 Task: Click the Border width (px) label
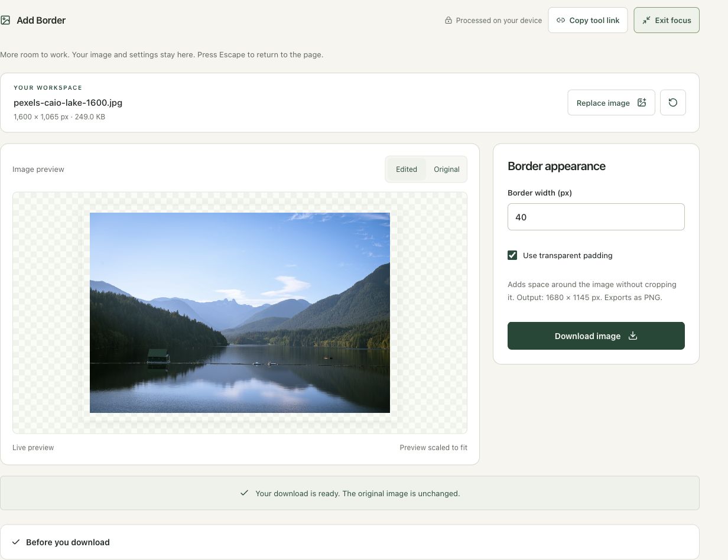coord(539,193)
